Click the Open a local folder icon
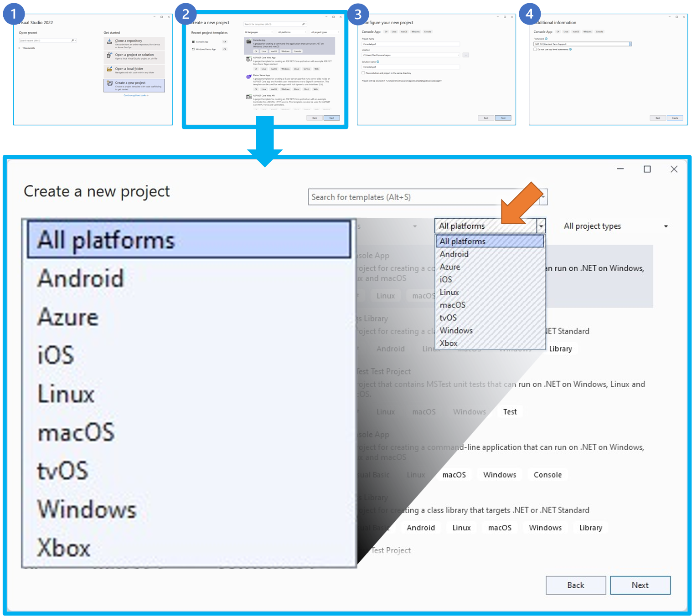 (109, 69)
